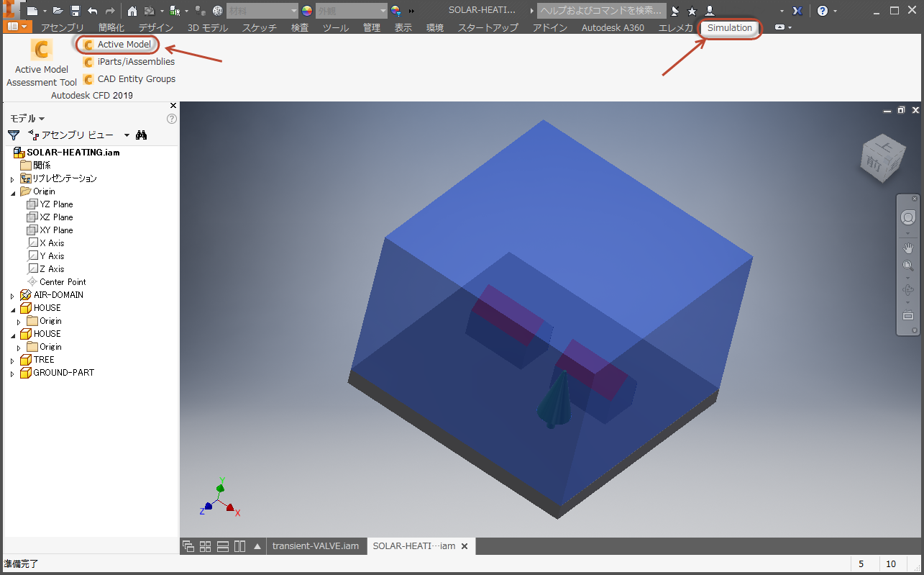
Task: Click the material sphere icon
Action: (x=217, y=11)
